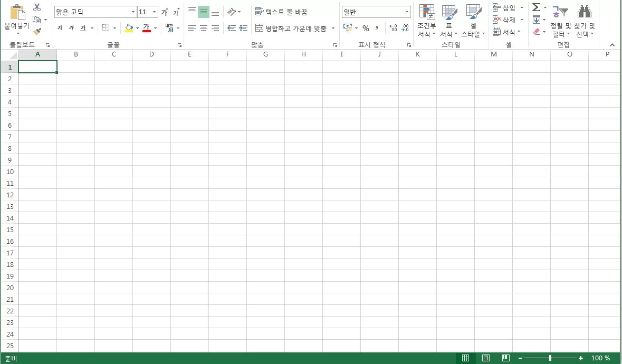Select the format painter icon
Screen dimensions: 622x364
(x=37, y=31)
